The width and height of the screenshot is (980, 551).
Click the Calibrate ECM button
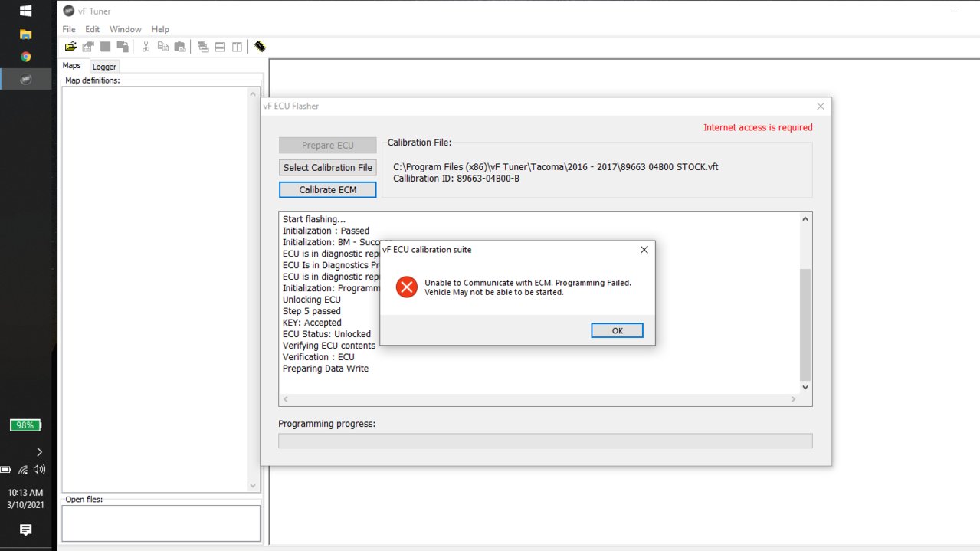tap(327, 189)
